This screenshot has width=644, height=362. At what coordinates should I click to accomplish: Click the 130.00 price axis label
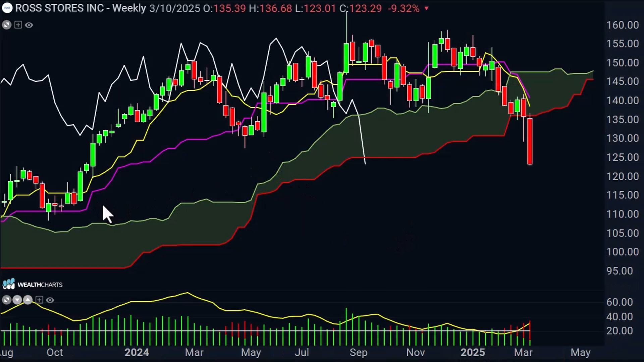623,138
